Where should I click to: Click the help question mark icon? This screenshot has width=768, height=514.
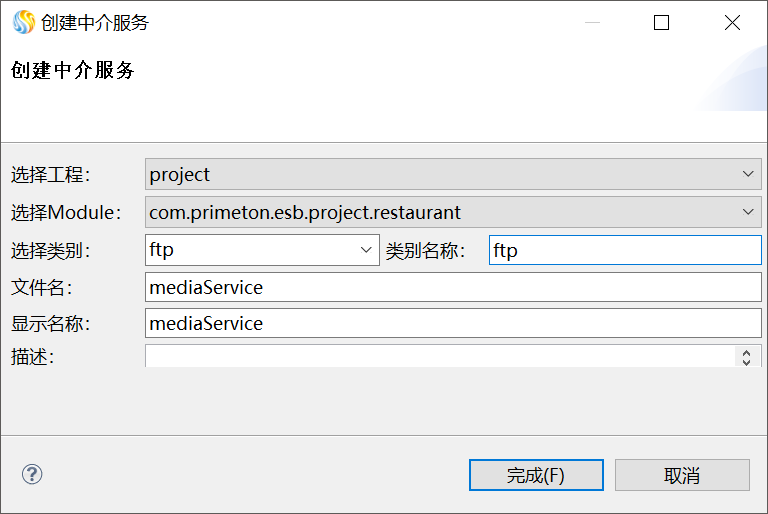pyautogui.click(x=32, y=474)
